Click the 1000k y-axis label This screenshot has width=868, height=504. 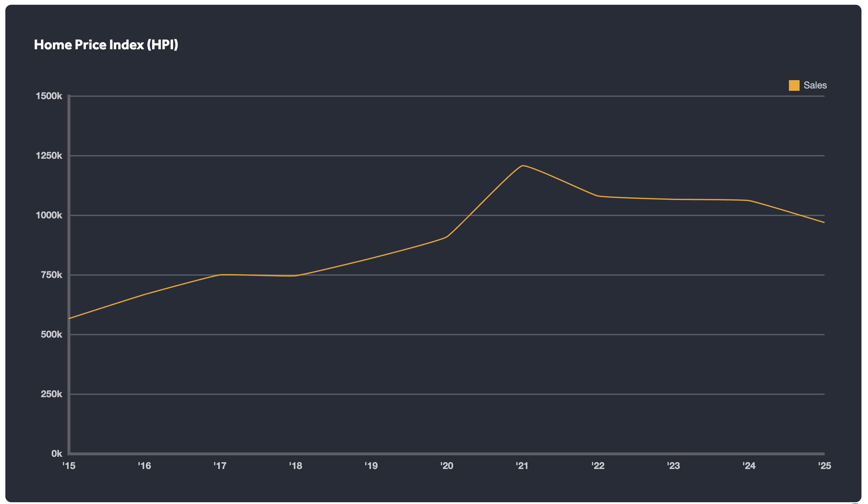pos(49,215)
